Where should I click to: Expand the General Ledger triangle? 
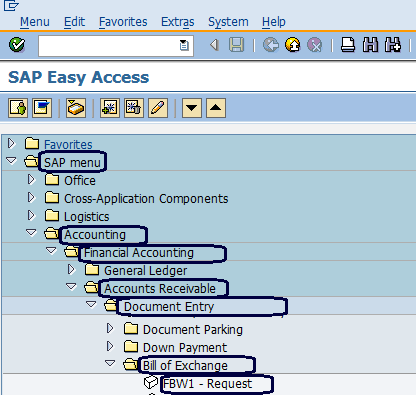point(71,270)
